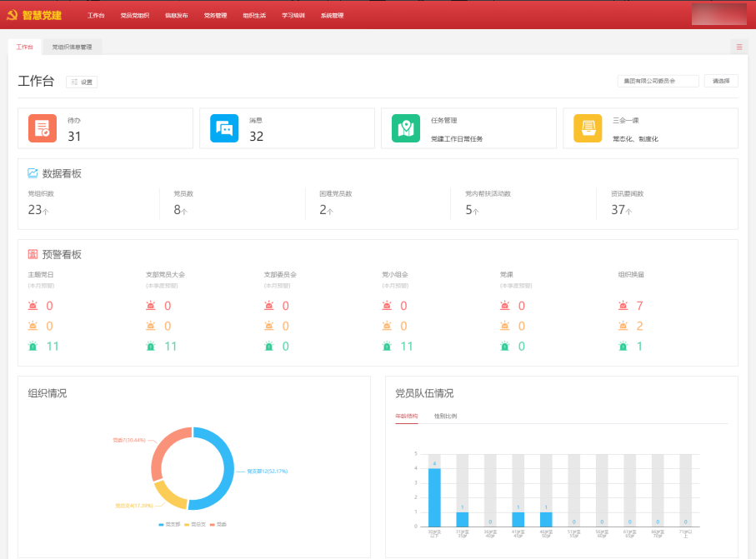Click the green 任务管理 map icon
Viewport: 756px width, 559px height.
406,128
